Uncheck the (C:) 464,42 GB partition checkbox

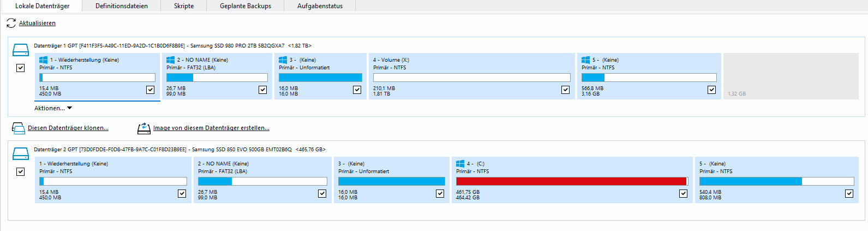(x=684, y=194)
